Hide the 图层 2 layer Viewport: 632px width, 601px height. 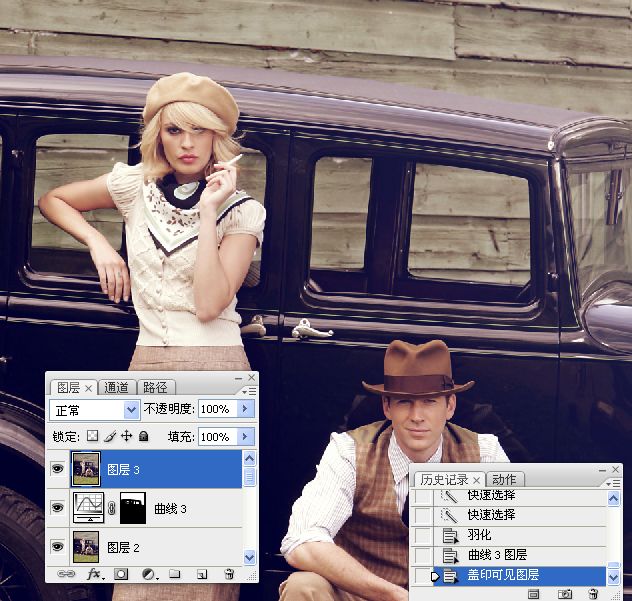[x=58, y=547]
